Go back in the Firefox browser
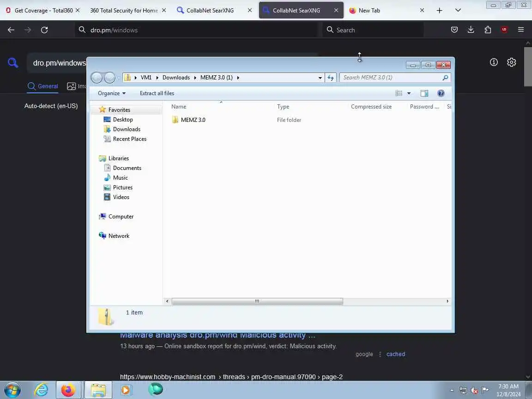The image size is (532, 399). tap(11, 30)
